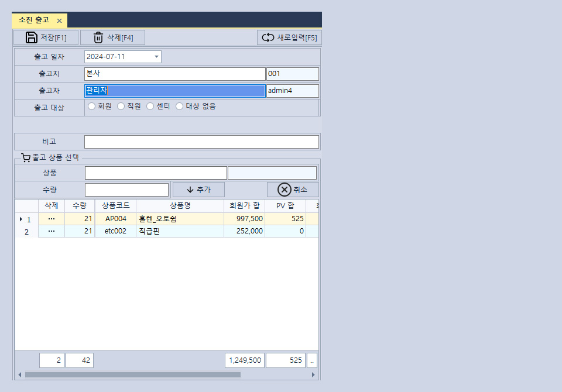Click delete ellipsis for row etc002
The image size is (562, 392).
click(52, 231)
